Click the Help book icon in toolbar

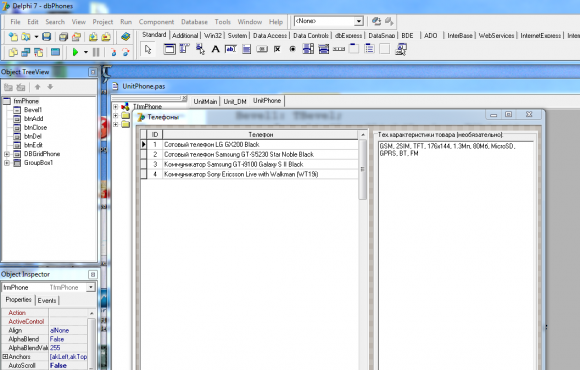pos(125,37)
